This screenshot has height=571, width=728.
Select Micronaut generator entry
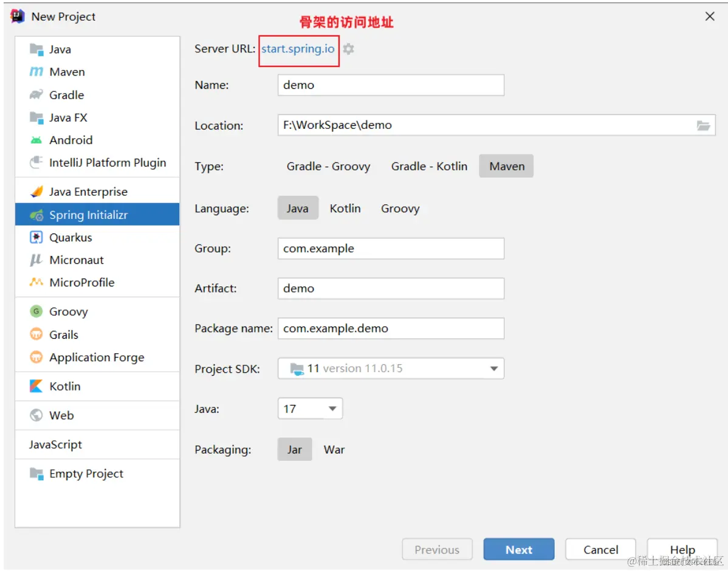tap(97, 260)
